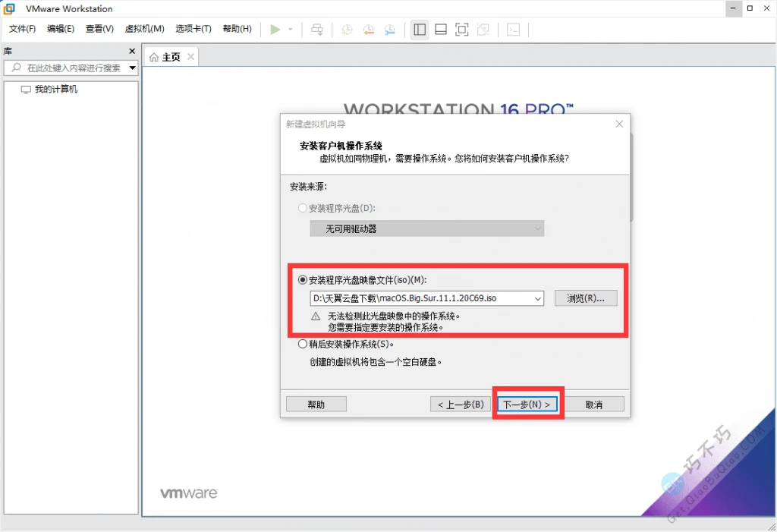Open the 查看(V) menu
Image resolution: width=777 pixels, height=532 pixels.
[x=99, y=29]
